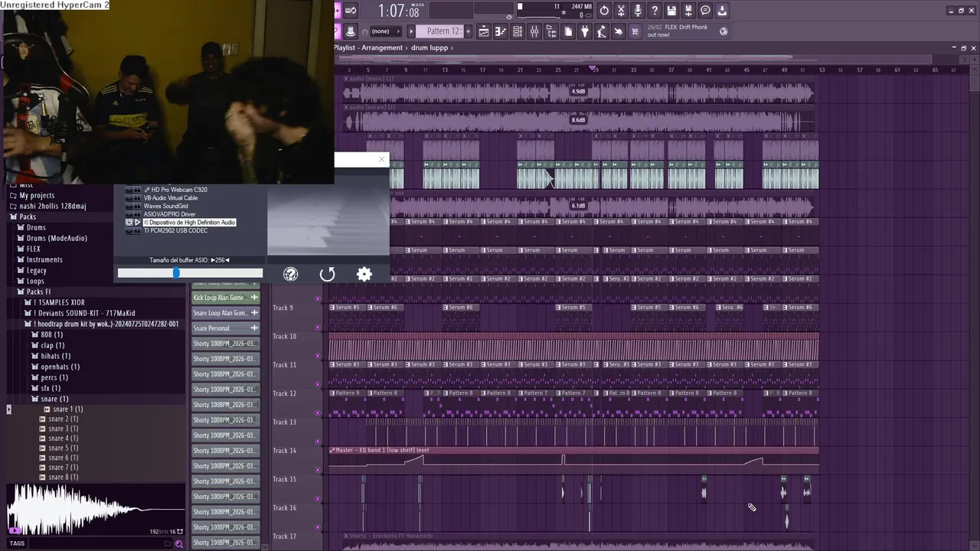Open the Piano roll view icon
Image resolution: width=980 pixels, height=551 pixels.
tap(501, 31)
